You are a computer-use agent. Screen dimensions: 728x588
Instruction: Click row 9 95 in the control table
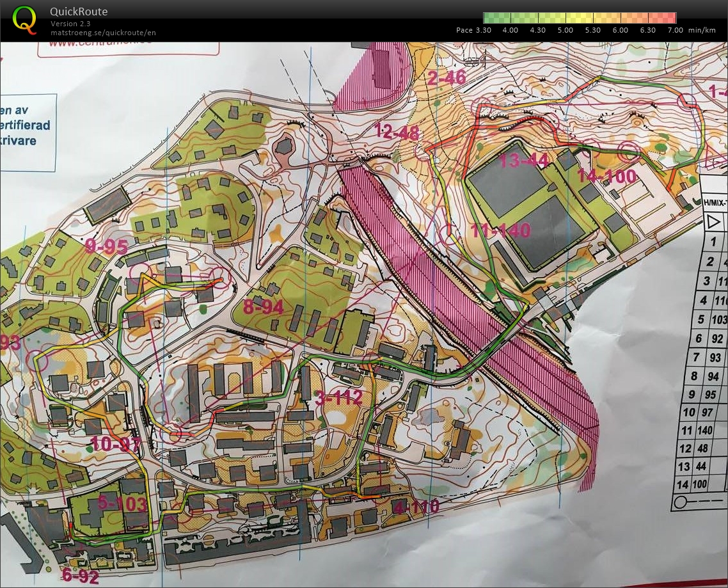click(704, 394)
